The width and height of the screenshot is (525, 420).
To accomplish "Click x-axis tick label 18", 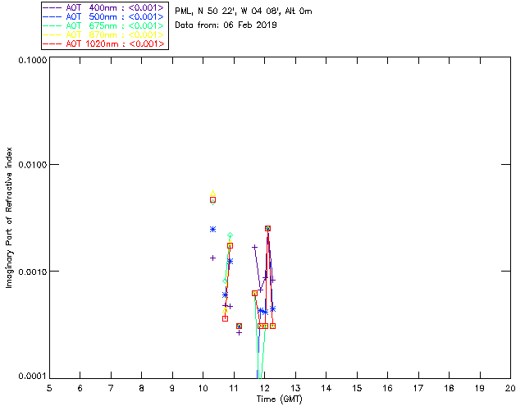I will (449, 388).
